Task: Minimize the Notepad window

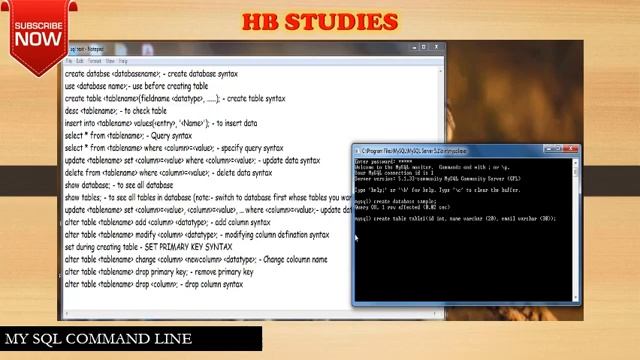Action: [x=414, y=47]
